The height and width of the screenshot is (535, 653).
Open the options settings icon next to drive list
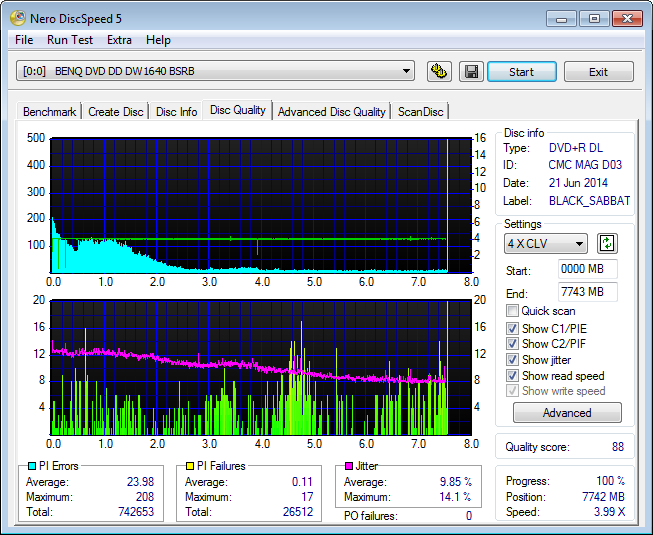point(439,72)
